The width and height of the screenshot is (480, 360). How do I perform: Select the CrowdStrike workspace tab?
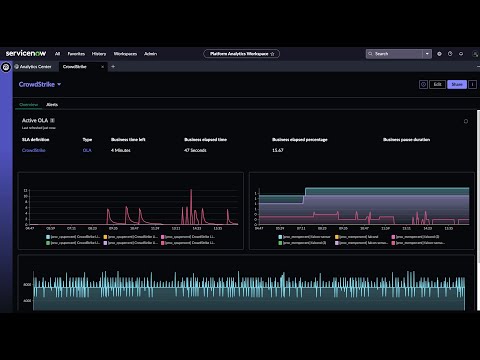tap(83, 67)
